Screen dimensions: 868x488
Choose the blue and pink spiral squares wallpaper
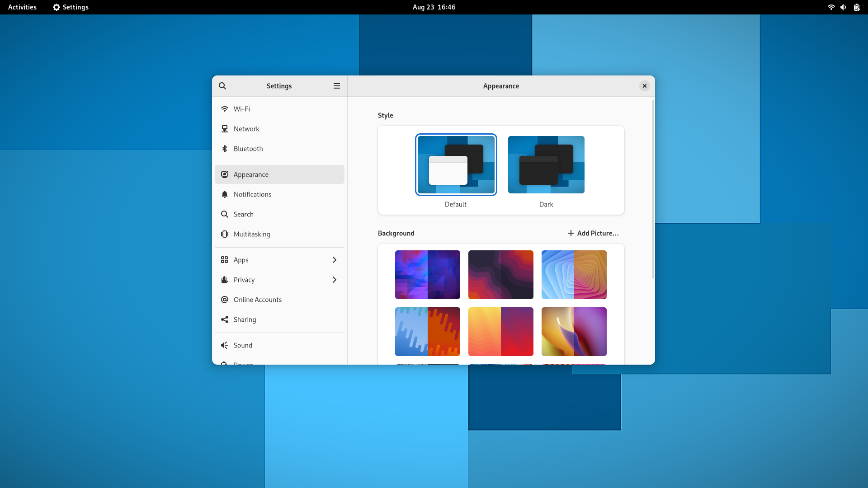[574, 275]
